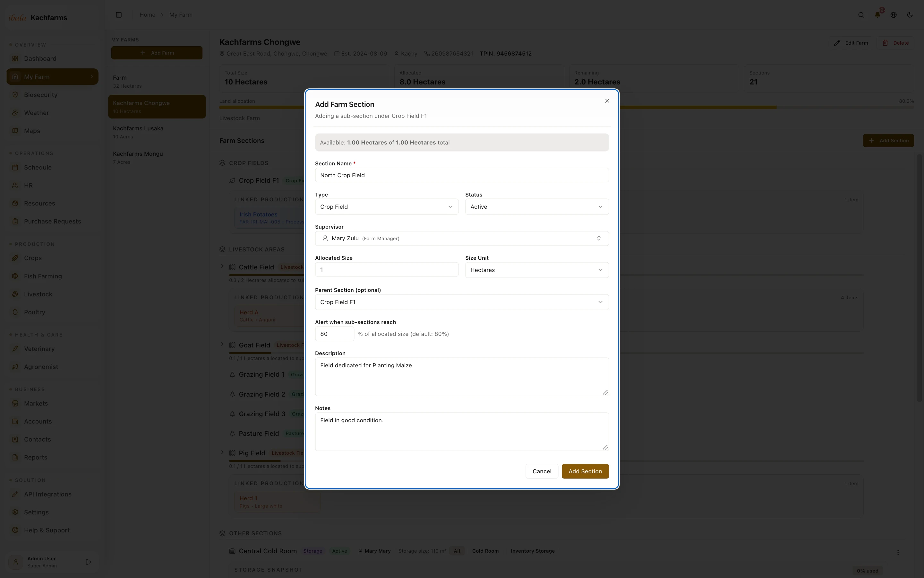Open Purchase Requests in the sidebar
The width and height of the screenshot is (924, 578).
(x=52, y=221)
